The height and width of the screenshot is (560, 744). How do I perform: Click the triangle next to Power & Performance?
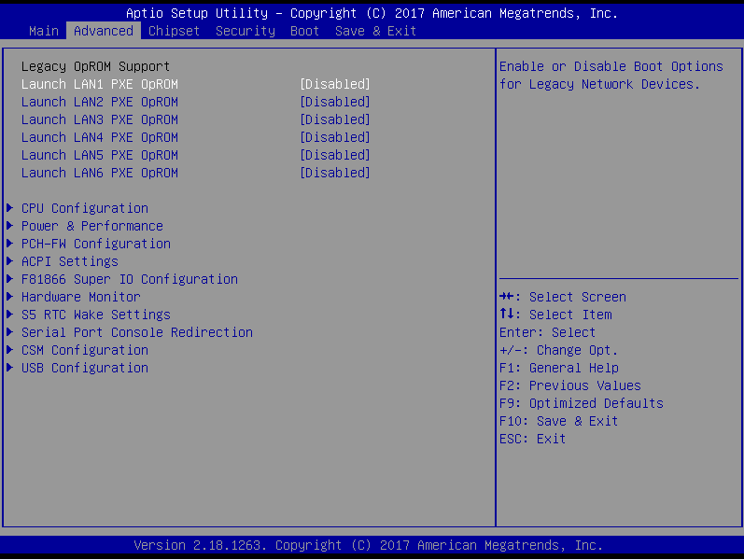tap(9, 226)
